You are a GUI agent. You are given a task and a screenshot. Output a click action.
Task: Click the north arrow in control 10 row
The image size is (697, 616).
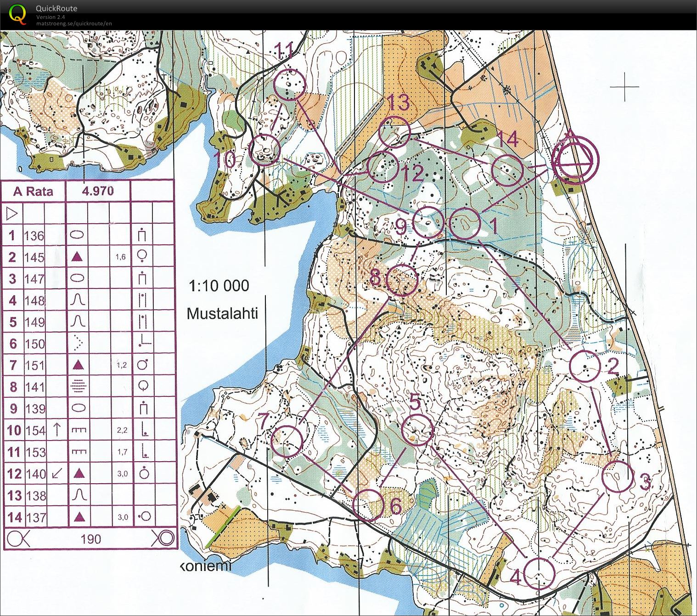click(x=56, y=430)
